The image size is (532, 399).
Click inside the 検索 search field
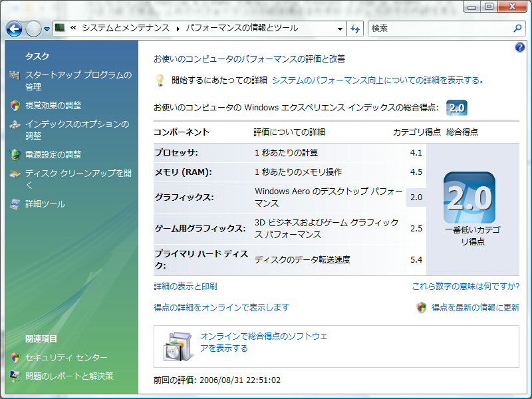click(439, 29)
